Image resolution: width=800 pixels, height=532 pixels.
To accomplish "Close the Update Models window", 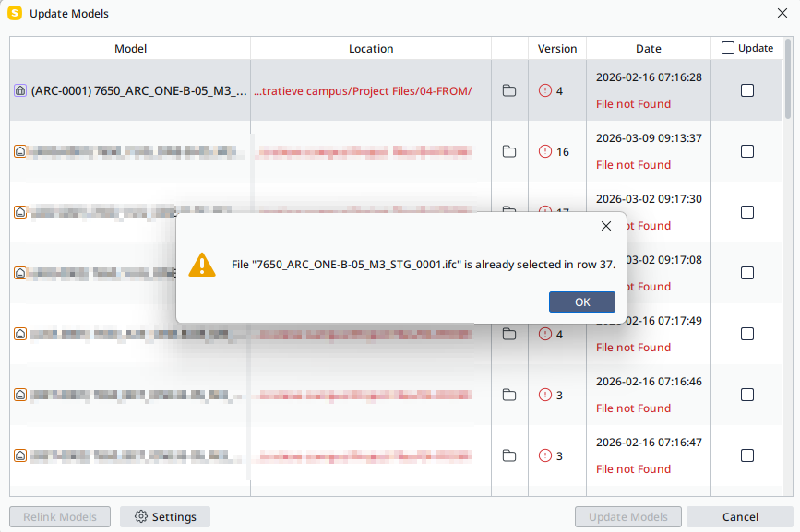I will pos(782,13).
